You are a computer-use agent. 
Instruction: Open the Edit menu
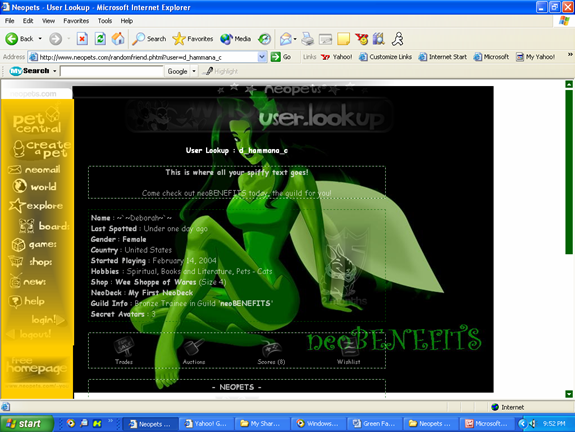pos(28,21)
